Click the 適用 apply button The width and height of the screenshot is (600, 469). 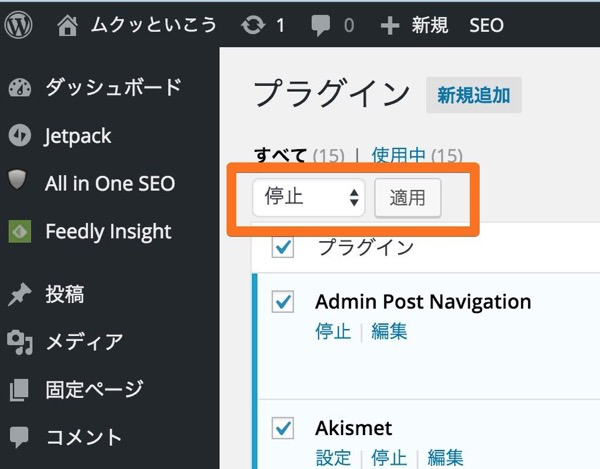pos(408,198)
